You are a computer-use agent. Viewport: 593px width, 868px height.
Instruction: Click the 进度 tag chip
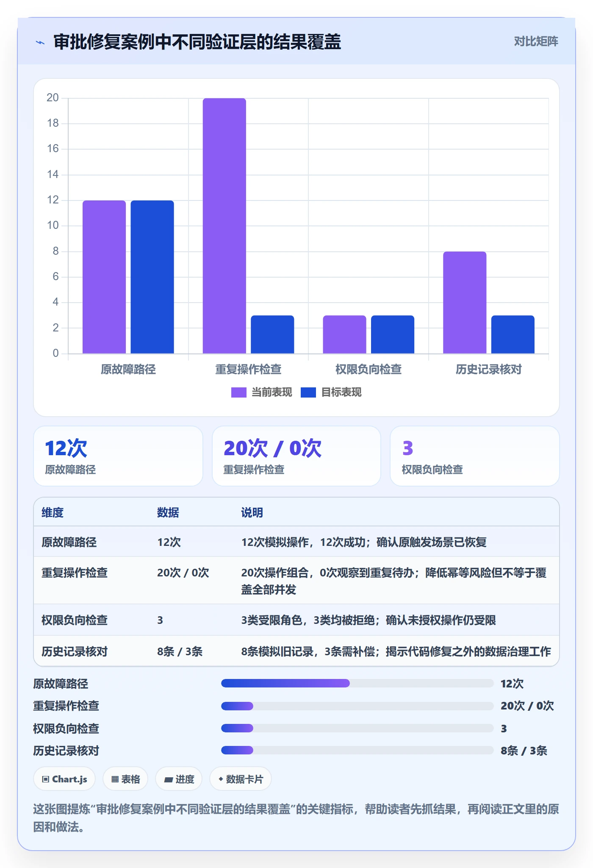(179, 779)
